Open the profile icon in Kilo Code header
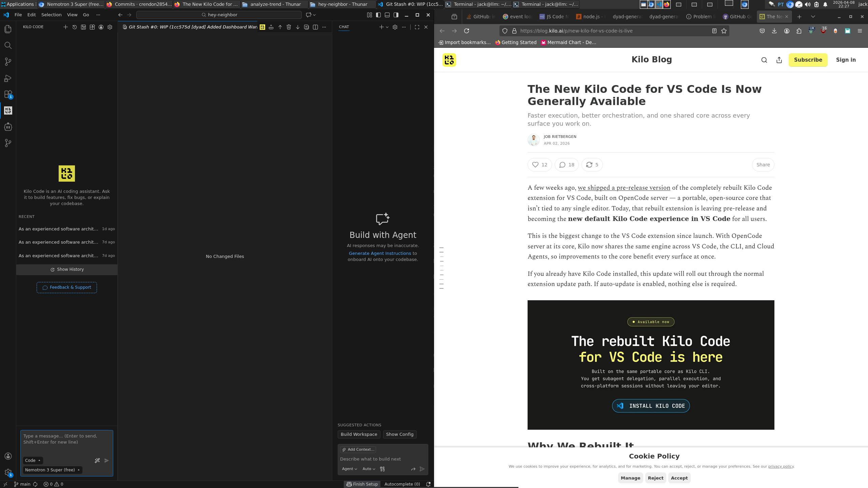This screenshot has width=868, height=488. [101, 27]
